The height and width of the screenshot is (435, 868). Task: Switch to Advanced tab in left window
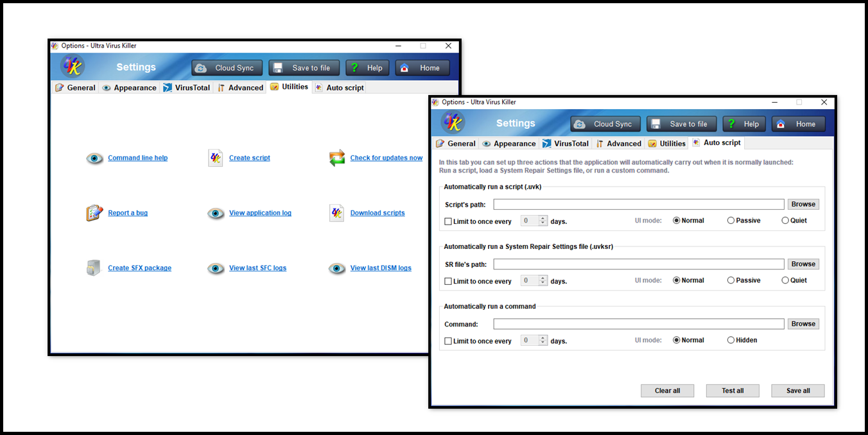pyautogui.click(x=240, y=88)
